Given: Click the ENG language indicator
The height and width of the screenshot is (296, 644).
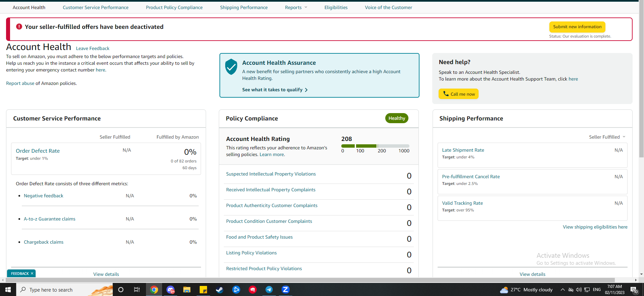Looking at the screenshot, I should tap(597, 290).
